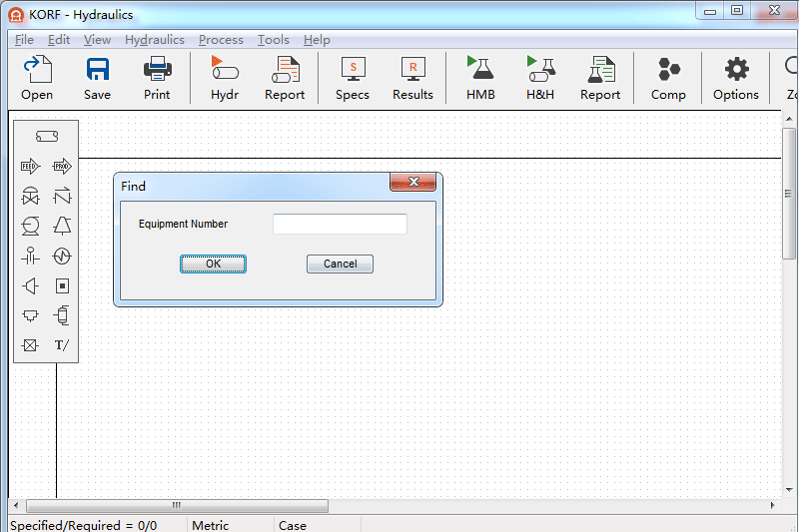
Task: Print the drawing
Action: tap(157, 78)
